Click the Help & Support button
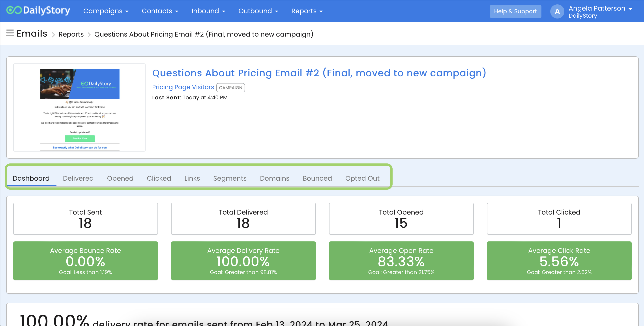This screenshot has height=326, width=644. 515,11
